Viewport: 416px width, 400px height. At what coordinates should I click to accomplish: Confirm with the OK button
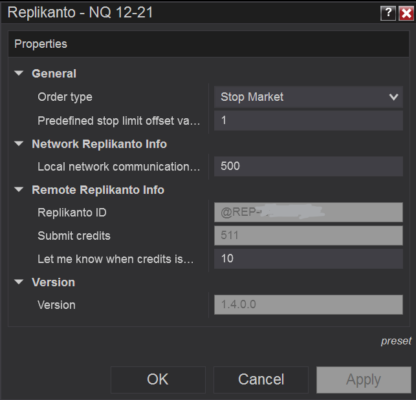tap(158, 380)
